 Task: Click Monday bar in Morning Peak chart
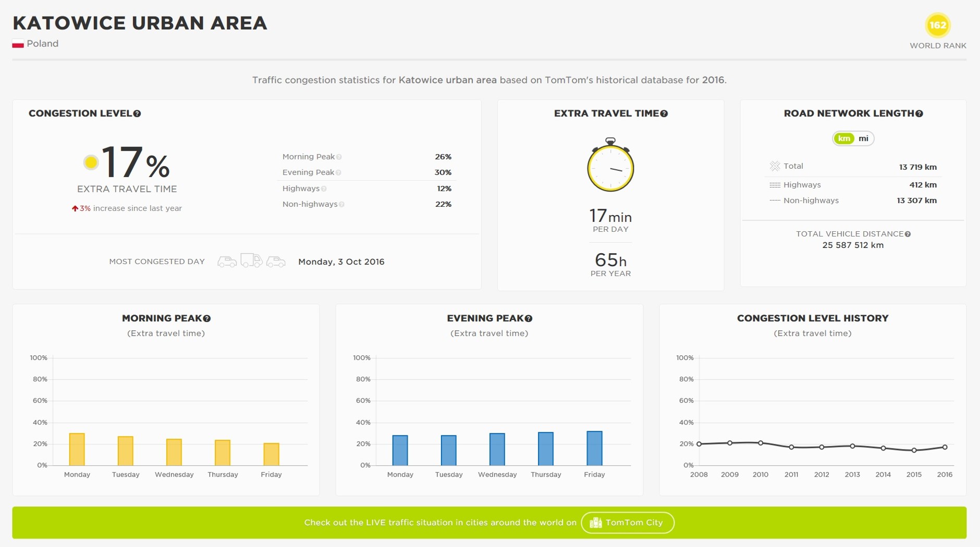77,449
